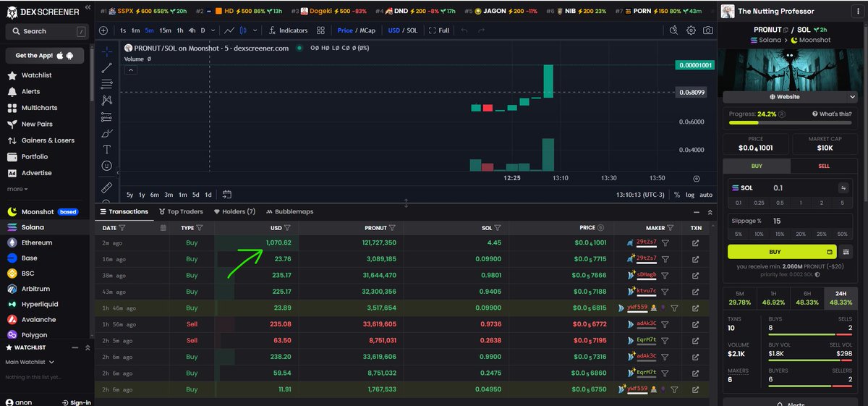Select the pattern drawing tool in chart sidebar
This screenshot has width=868, height=406.
click(x=107, y=101)
